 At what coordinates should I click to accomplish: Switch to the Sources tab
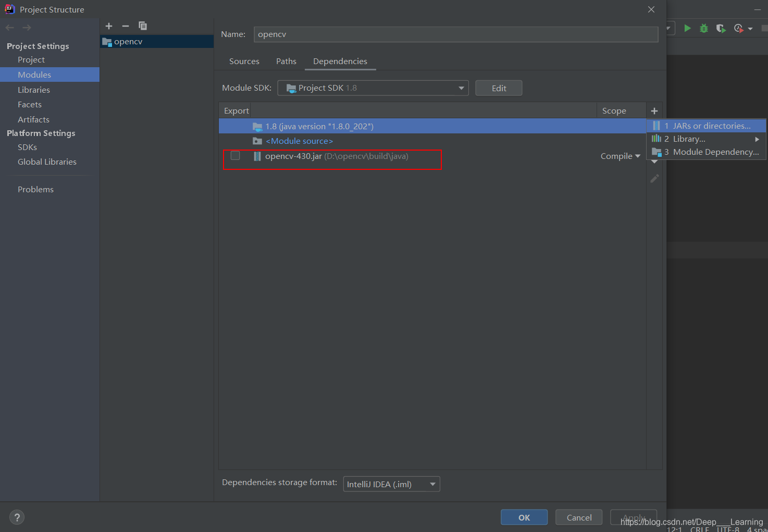[244, 61]
